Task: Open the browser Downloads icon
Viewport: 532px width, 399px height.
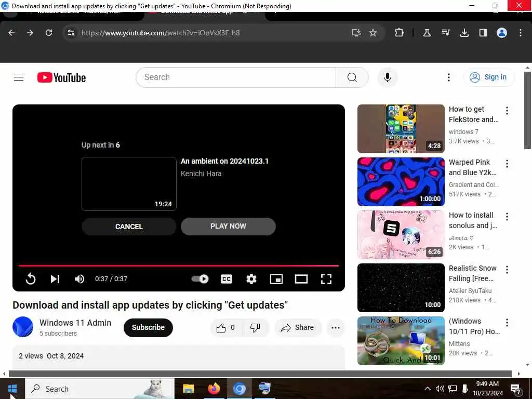Action: [464, 33]
